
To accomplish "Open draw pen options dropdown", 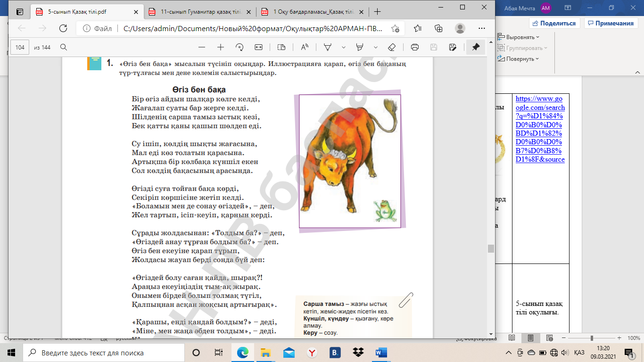I will [x=344, y=47].
